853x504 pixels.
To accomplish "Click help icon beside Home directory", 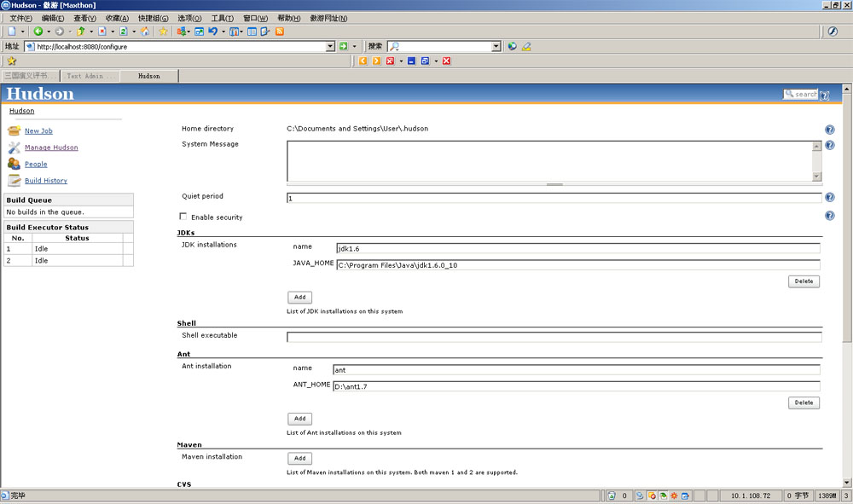I will (829, 130).
